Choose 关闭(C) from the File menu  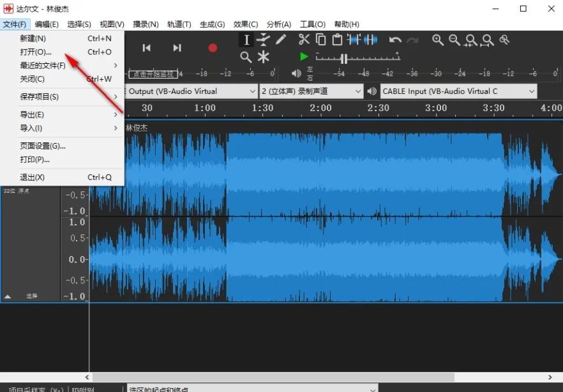(63, 79)
